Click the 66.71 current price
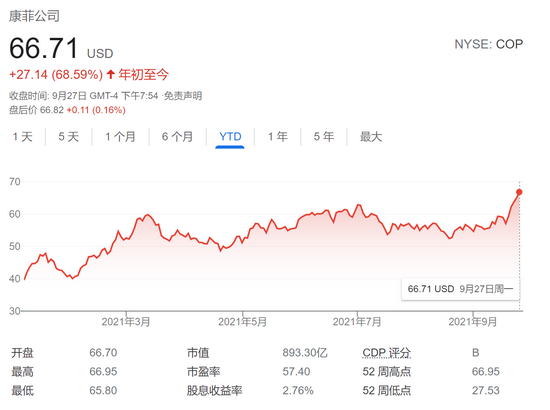 [43, 48]
